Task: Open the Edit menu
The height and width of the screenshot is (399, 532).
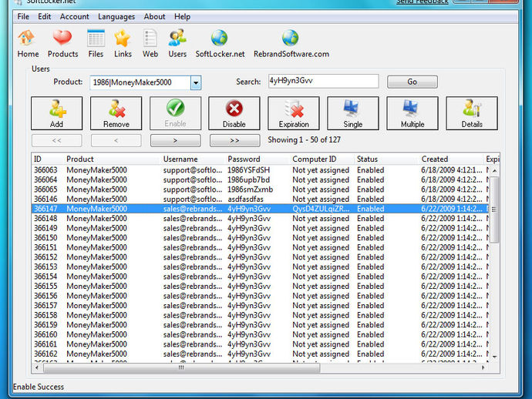Action: coord(45,17)
